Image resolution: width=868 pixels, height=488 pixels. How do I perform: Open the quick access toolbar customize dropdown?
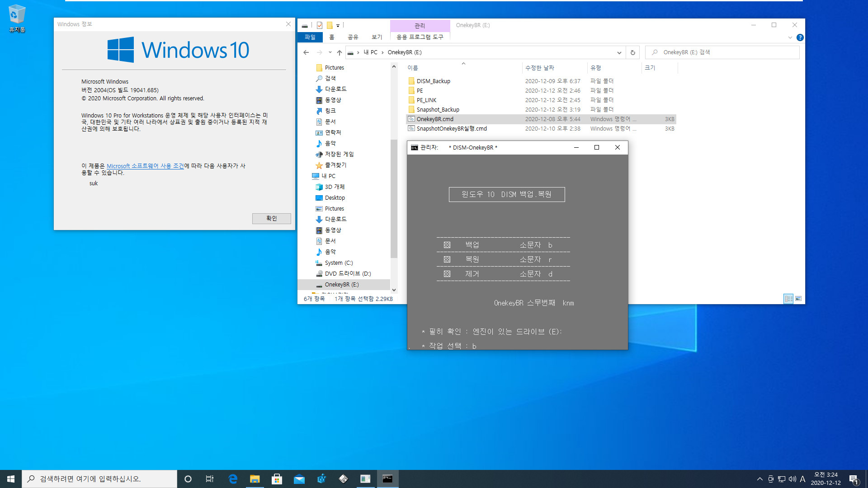338,26
